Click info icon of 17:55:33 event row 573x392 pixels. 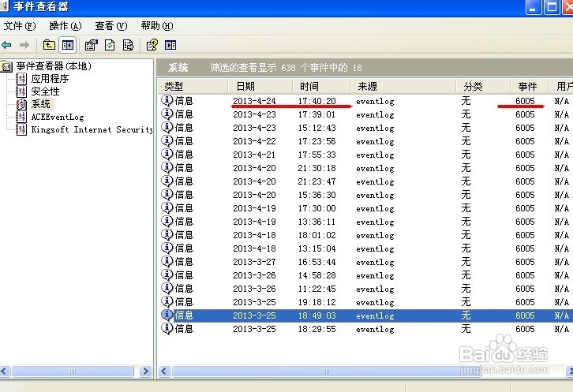[167, 154]
